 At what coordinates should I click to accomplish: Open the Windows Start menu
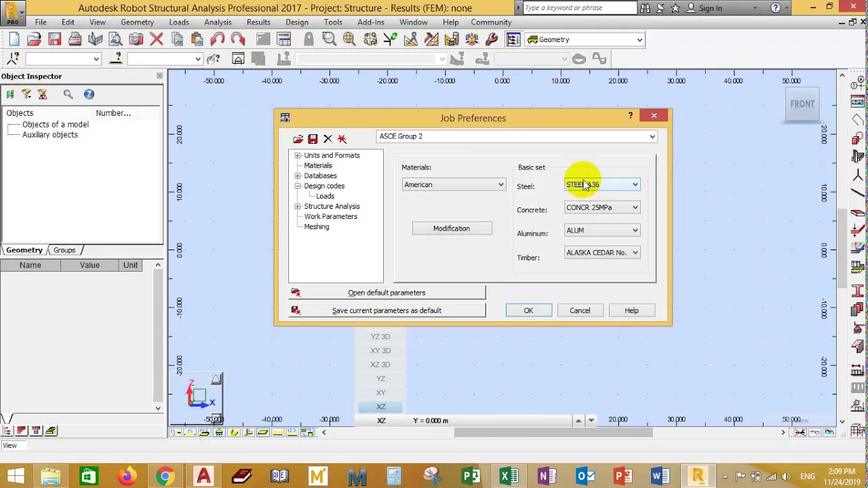pyautogui.click(x=15, y=476)
